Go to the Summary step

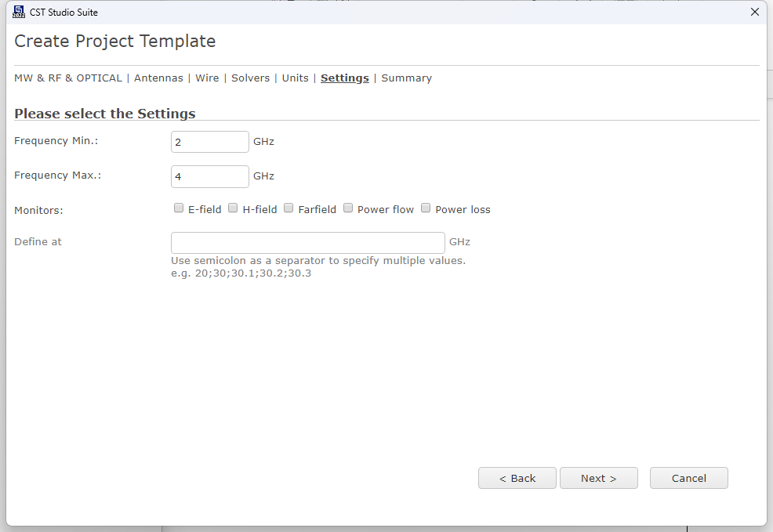click(406, 78)
